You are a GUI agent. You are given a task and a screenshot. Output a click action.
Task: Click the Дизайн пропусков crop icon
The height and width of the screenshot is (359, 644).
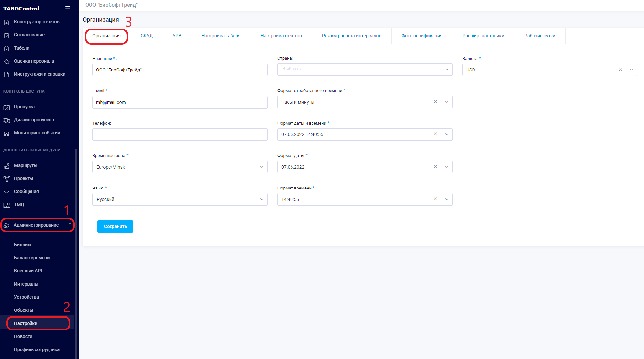[x=6, y=120]
